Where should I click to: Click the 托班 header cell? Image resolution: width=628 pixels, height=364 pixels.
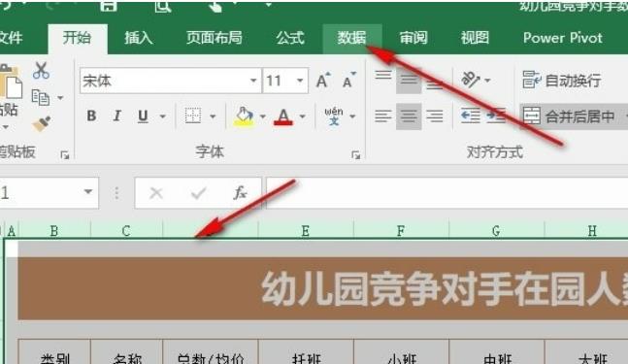(x=306, y=353)
